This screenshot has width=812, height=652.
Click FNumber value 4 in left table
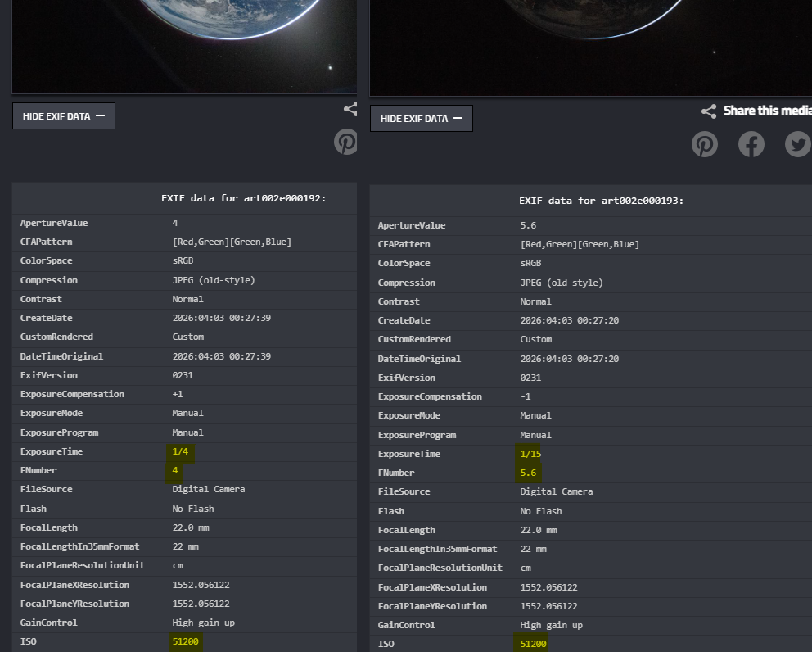click(x=175, y=470)
